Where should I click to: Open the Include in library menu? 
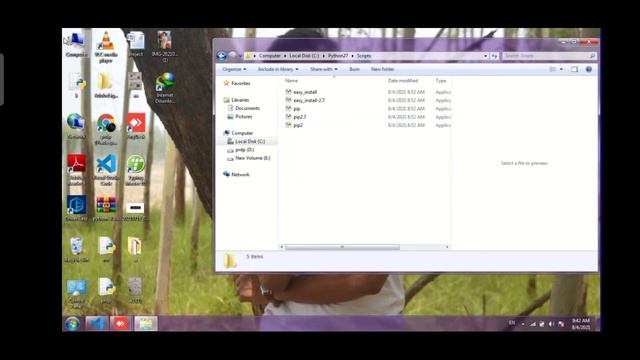[278, 69]
